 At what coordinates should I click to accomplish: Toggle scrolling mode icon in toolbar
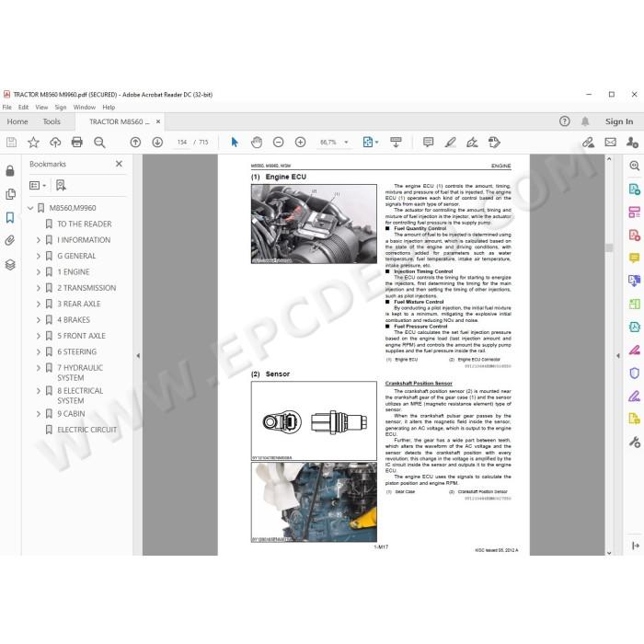coord(396,142)
